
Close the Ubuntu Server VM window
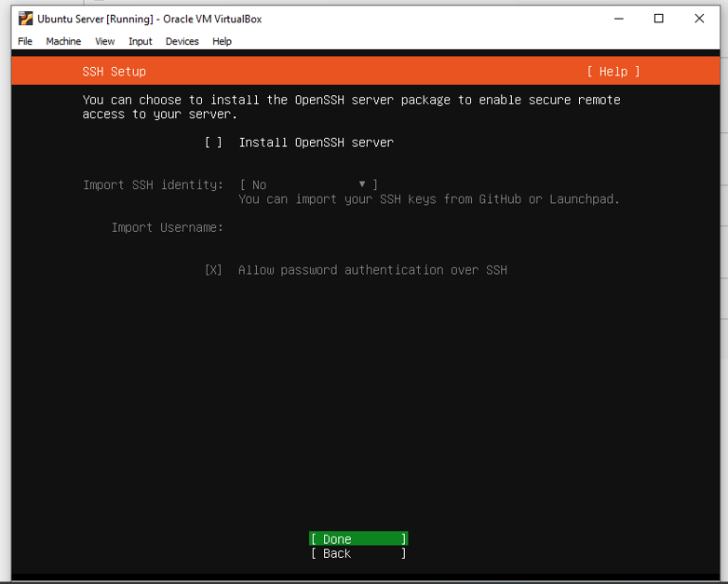699,19
